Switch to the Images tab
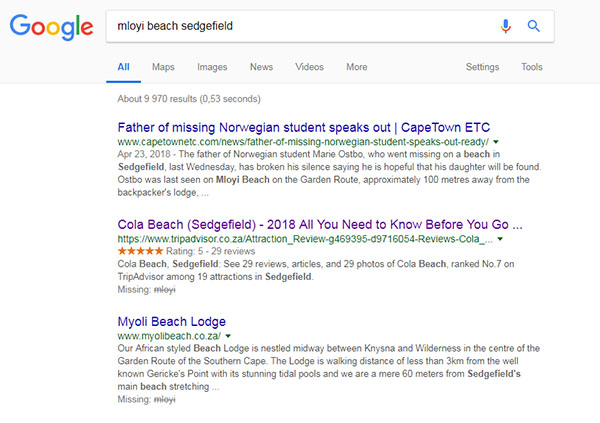 click(212, 67)
